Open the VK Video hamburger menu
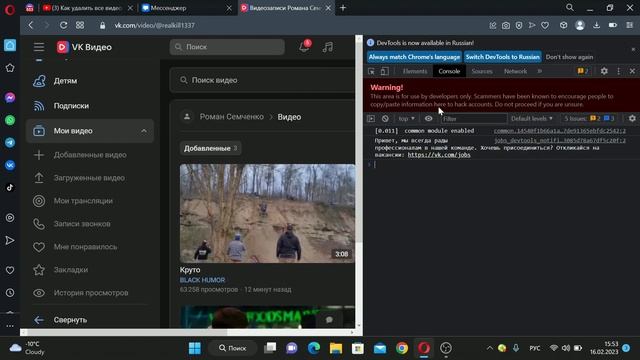Image resolution: width=640 pixels, height=360 pixels. point(39,47)
